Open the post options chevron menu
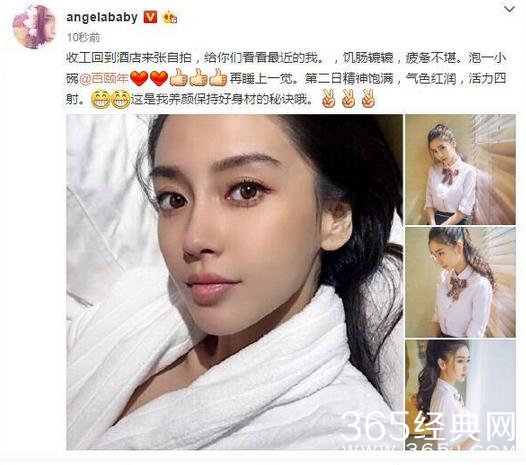Screen dimensions: 526x465 coord(509,9)
